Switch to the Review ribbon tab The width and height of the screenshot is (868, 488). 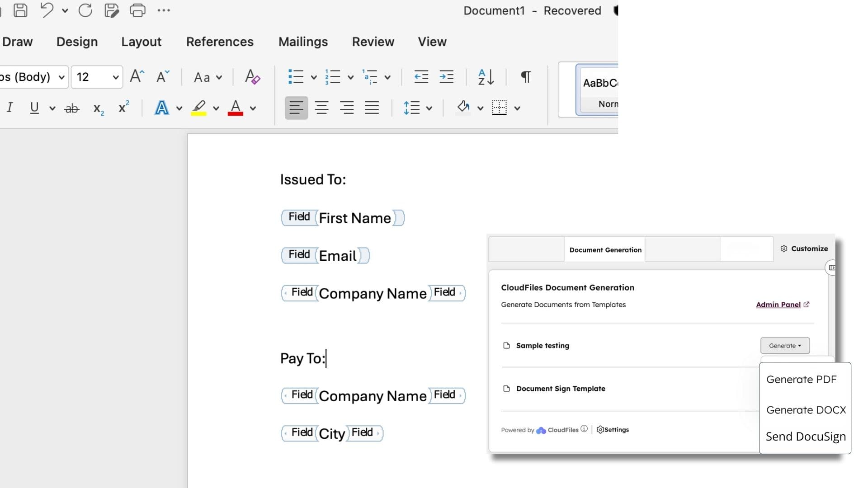pyautogui.click(x=373, y=42)
